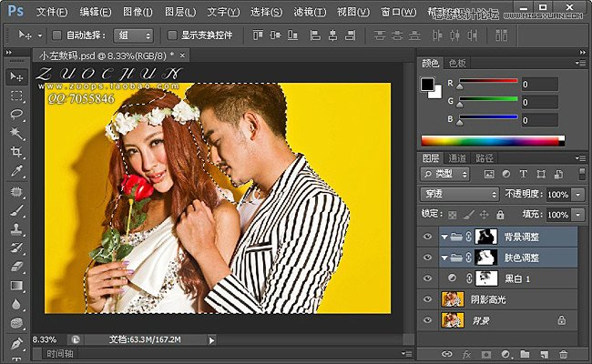Create new adjustment layer icon
Screen dimensions: 592x364
tap(506, 355)
